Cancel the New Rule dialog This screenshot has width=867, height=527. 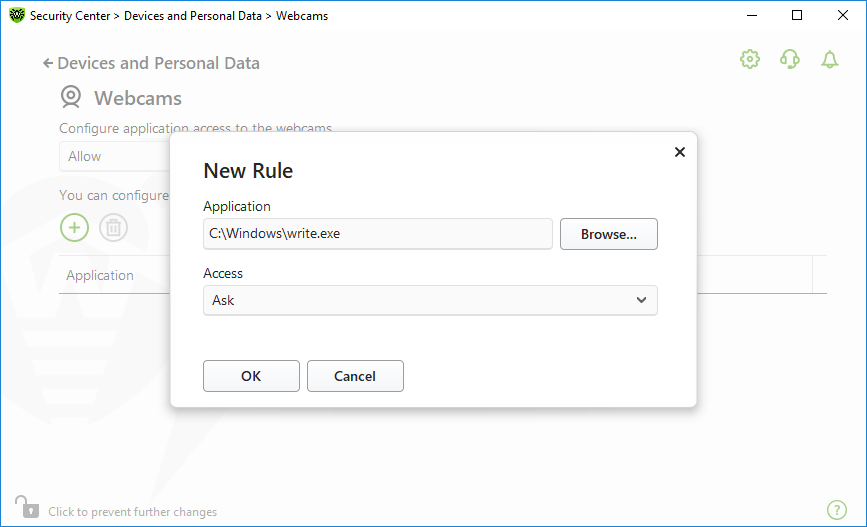click(355, 376)
